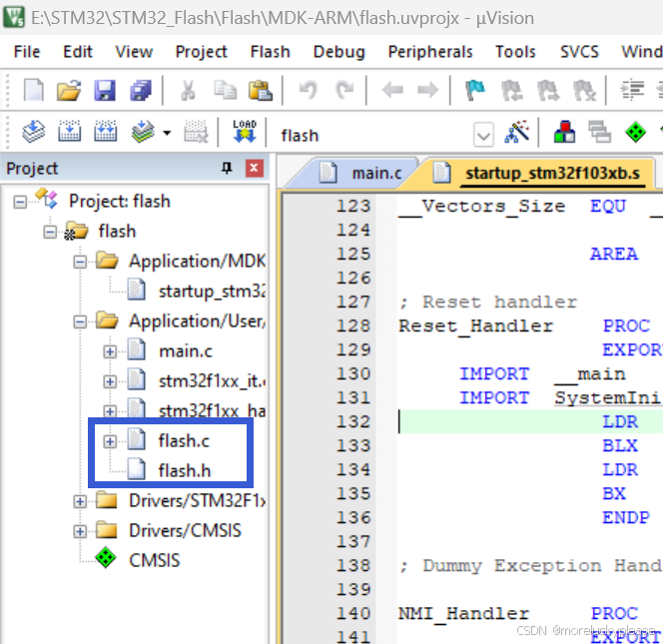663x644 pixels.
Task: Click the Batch Build stacked icon
Action: pyautogui.click(x=143, y=132)
